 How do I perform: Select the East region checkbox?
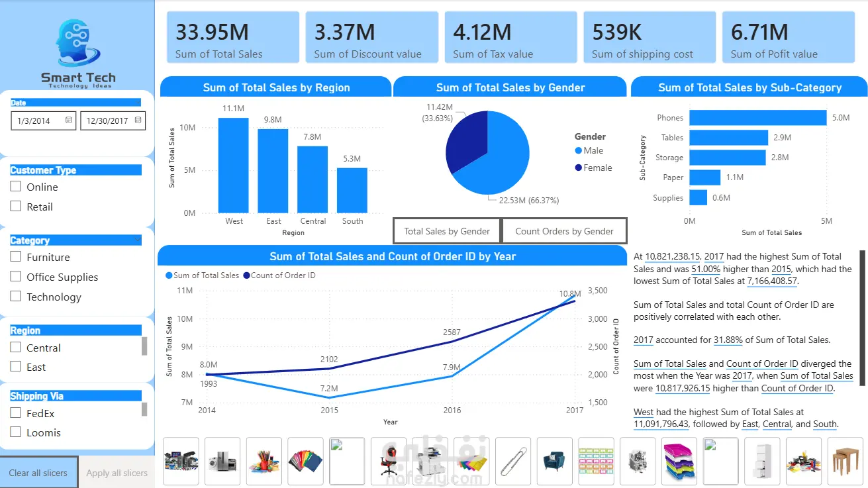[16, 367]
